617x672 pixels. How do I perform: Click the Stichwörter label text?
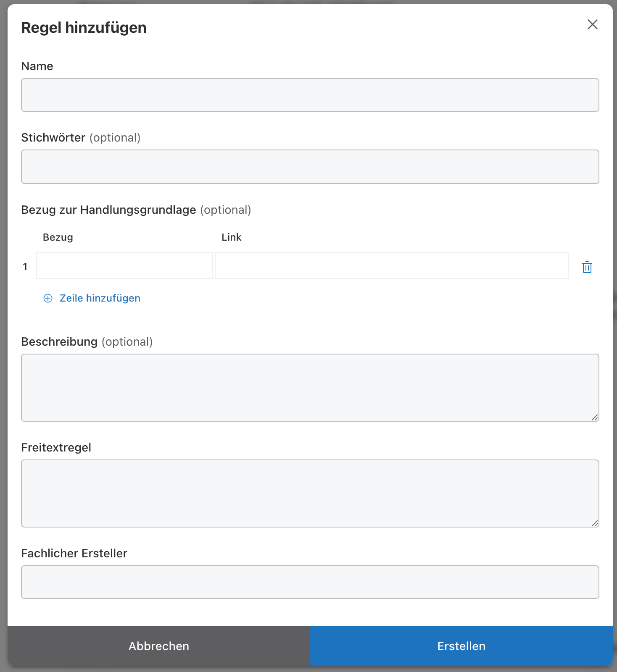(53, 138)
